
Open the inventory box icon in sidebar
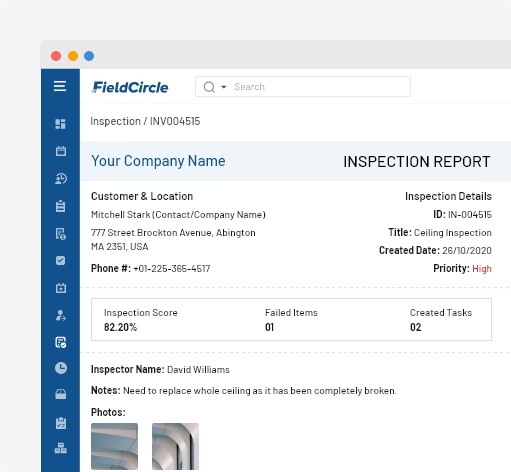[x=61, y=395]
